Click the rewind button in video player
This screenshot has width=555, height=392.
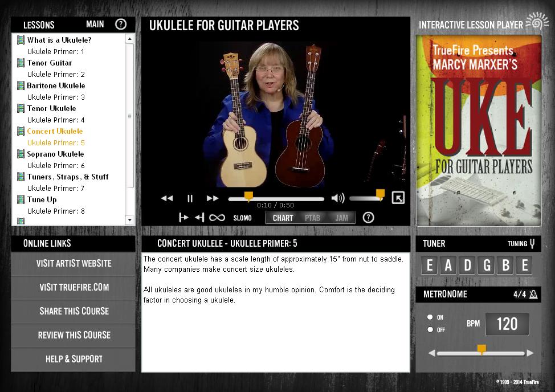click(167, 198)
